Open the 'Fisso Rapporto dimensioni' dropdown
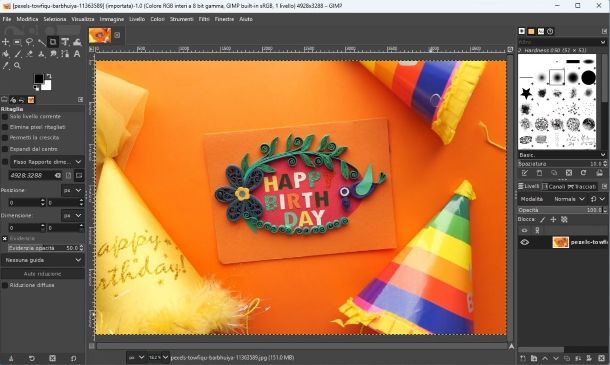The image size is (610, 365). [46, 161]
